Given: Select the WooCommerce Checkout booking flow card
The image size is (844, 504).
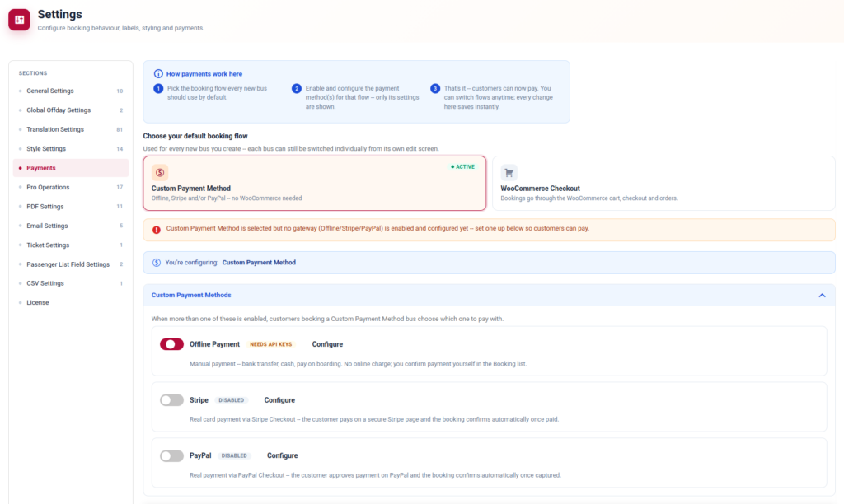Looking at the screenshot, I should pos(663,184).
